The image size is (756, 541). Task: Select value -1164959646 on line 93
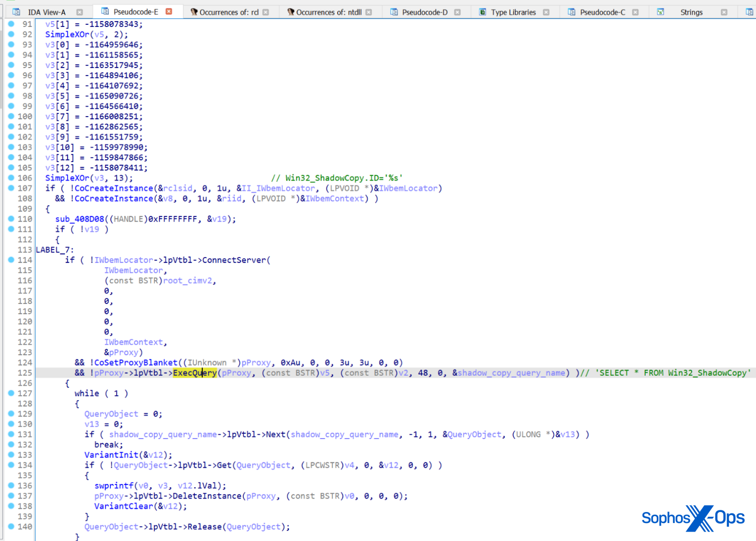coord(111,45)
